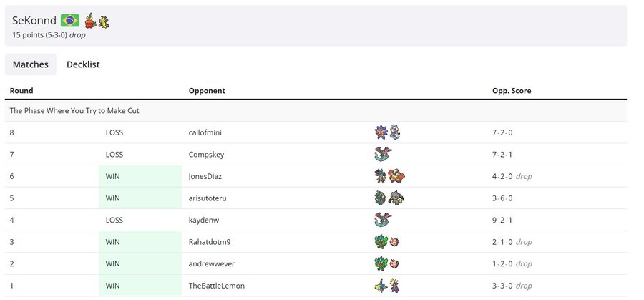The width and height of the screenshot is (644, 300).
Task: Click arisutoteru's gray ghost deck icon
Action: pyautogui.click(x=396, y=198)
